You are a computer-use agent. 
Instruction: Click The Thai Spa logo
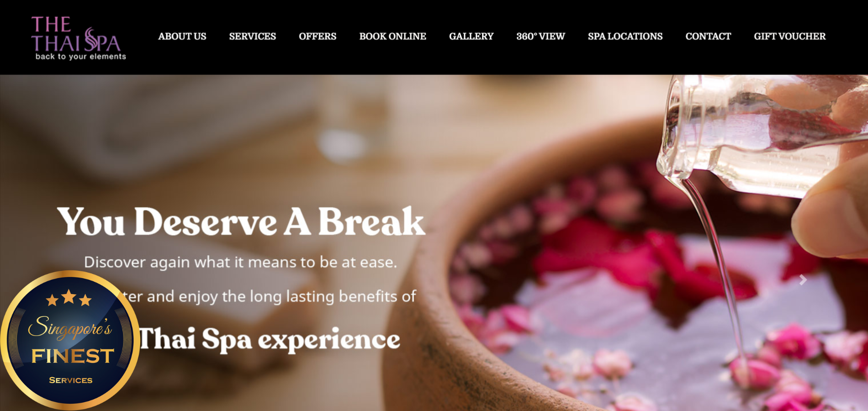click(78, 38)
